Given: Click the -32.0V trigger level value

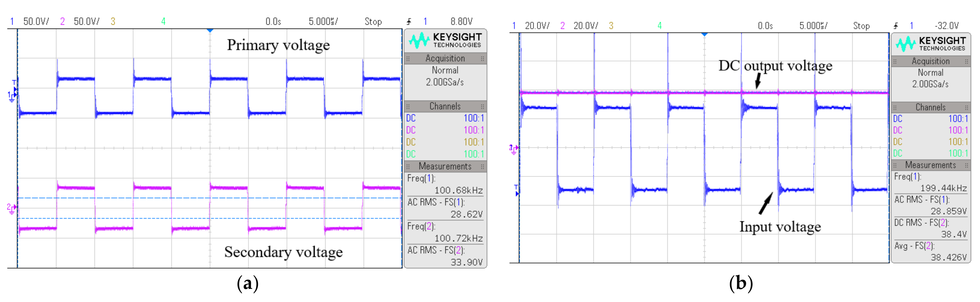Looking at the screenshot, I should click(x=946, y=26).
